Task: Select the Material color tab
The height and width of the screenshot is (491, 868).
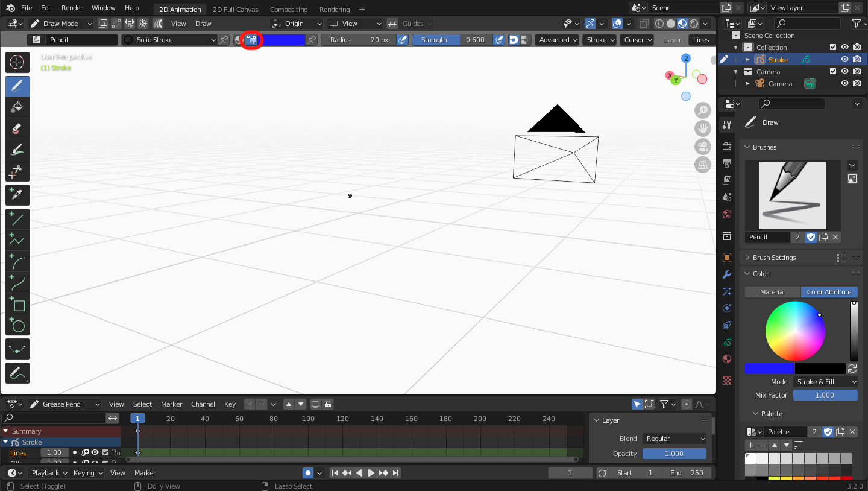Action: click(x=772, y=292)
